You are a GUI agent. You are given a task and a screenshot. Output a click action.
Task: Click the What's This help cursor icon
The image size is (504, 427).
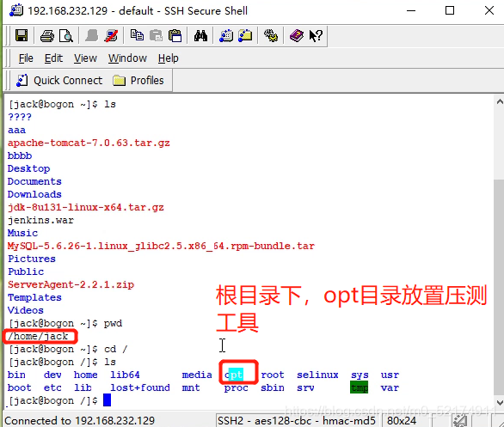tap(316, 35)
